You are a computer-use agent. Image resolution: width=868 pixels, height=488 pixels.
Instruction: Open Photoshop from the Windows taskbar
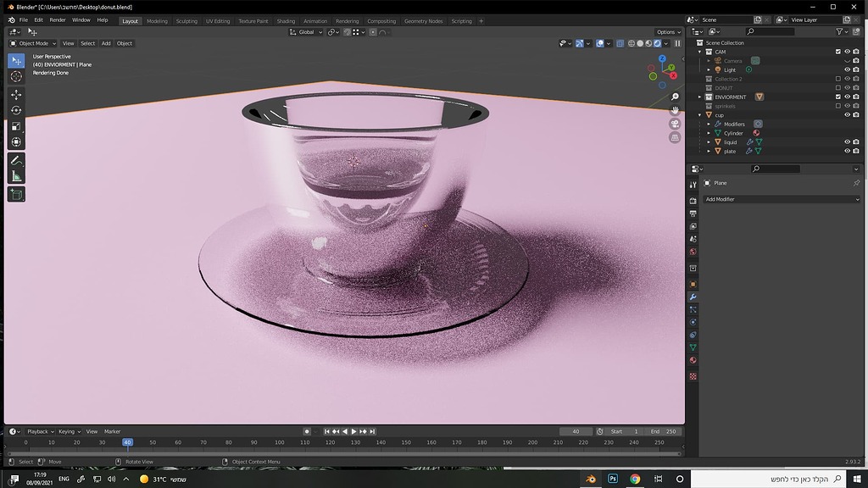pos(613,479)
